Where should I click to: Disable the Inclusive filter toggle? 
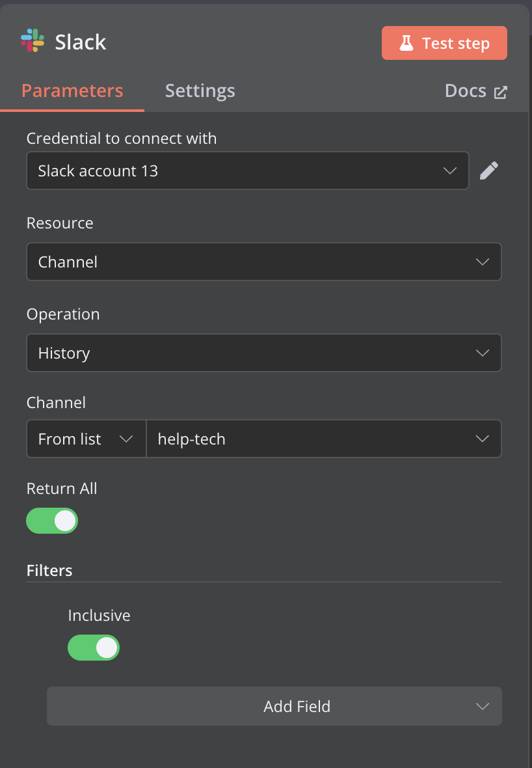pyautogui.click(x=94, y=648)
